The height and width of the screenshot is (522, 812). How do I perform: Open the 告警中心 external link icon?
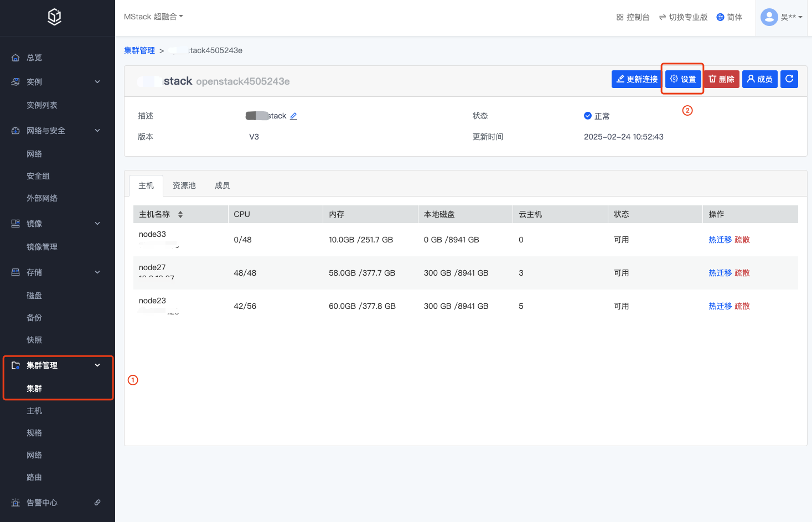pos(97,503)
